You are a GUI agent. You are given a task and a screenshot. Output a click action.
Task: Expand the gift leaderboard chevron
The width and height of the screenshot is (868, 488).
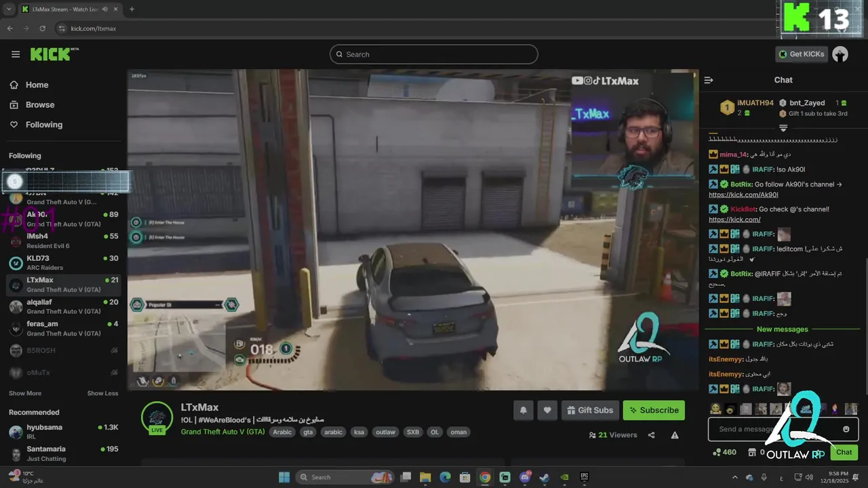tap(783, 127)
